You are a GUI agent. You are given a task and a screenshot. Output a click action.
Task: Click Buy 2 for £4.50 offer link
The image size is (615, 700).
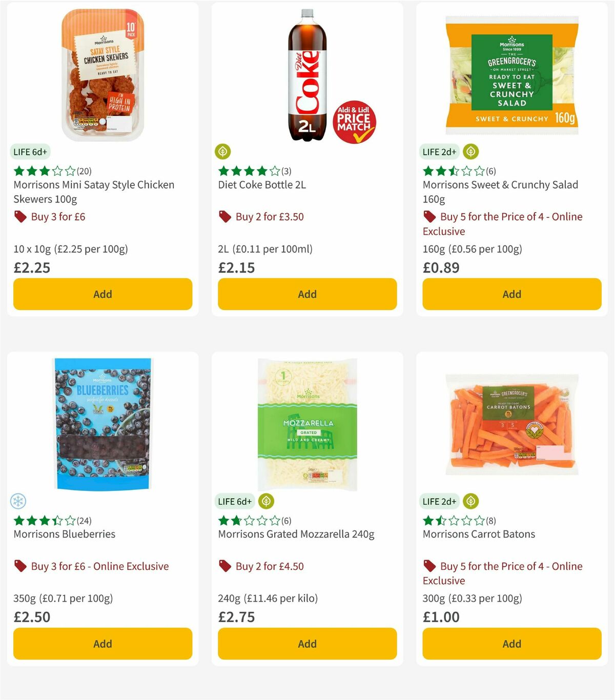click(269, 566)
